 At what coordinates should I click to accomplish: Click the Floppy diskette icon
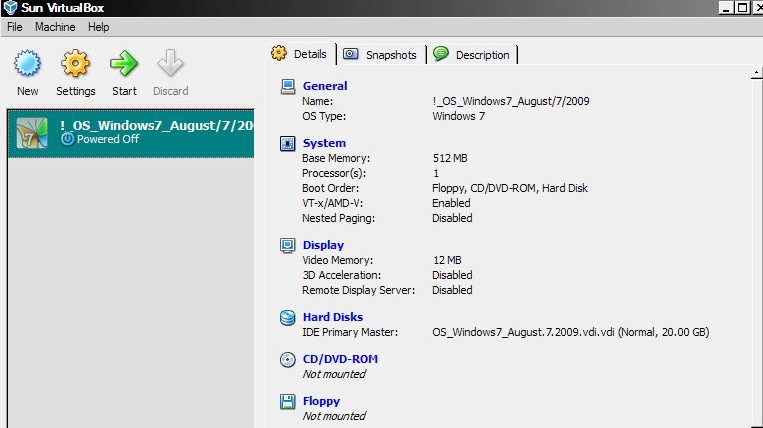(x=288, y=402)
